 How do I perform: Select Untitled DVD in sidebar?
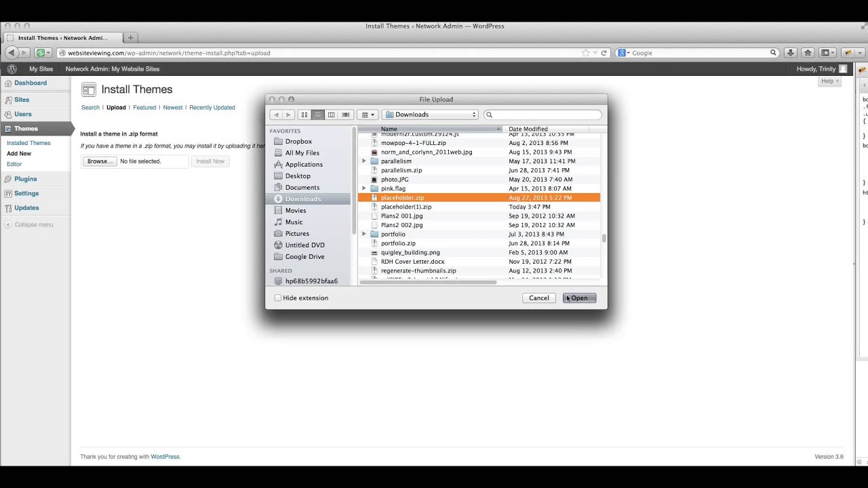(x=304, y=245)
